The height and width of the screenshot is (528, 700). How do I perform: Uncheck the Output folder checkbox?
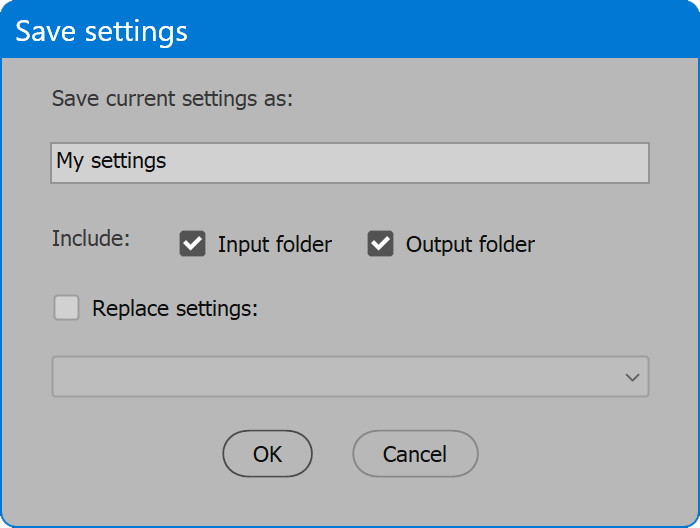pos(380,244)
